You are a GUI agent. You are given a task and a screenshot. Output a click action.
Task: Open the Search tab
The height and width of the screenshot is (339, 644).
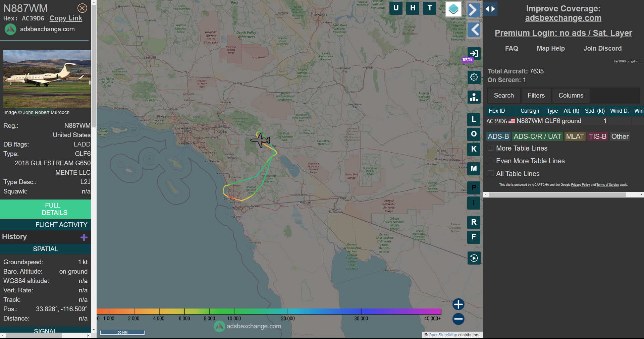(x=504, y=96)
